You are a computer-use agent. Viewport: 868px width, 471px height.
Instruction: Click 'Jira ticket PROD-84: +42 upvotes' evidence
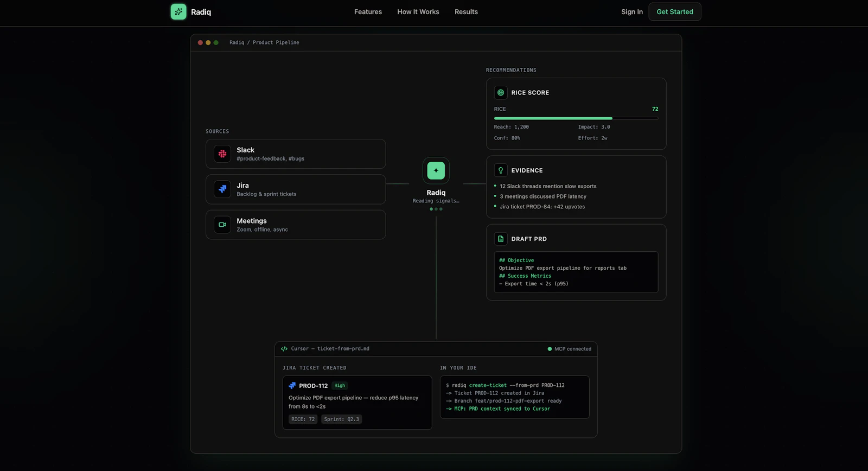[x=542, y=207]
